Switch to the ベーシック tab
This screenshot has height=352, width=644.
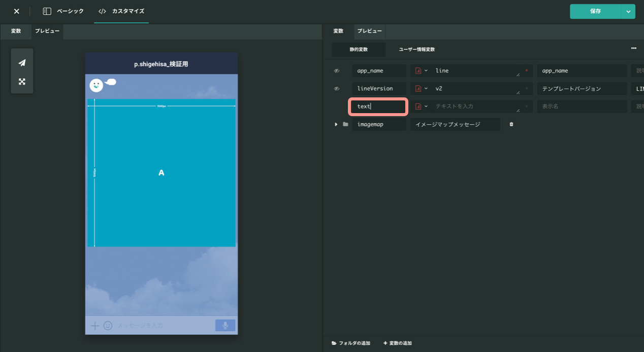point(63,11)
